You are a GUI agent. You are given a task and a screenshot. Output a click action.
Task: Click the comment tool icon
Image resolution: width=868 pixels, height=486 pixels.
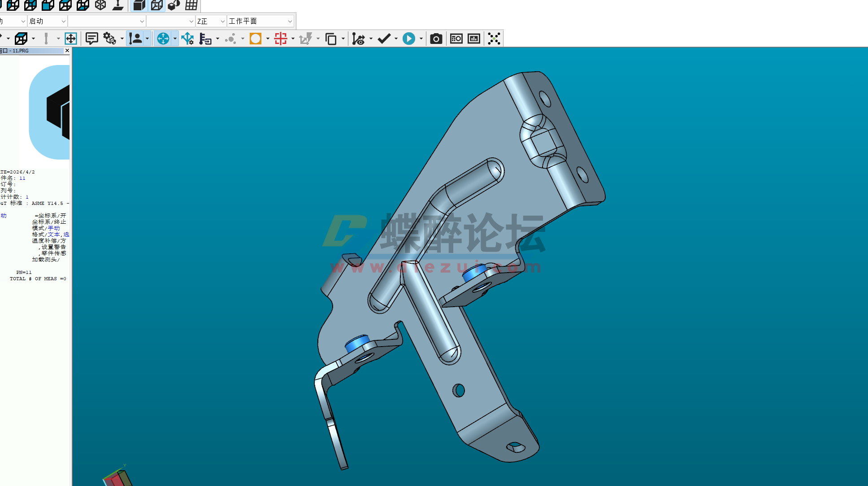91,39
